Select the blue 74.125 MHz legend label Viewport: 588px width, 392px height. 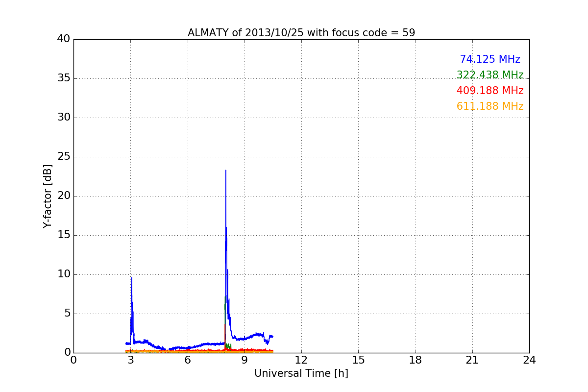tap(490, 59)
